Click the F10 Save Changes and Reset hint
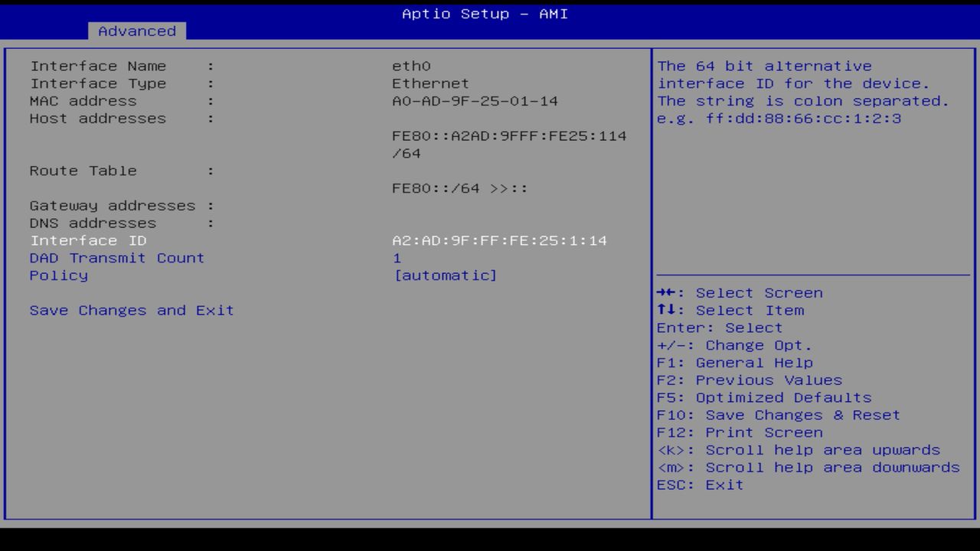Image resolution: width=980 pixels, height=551 pixels. click(778, 415)
